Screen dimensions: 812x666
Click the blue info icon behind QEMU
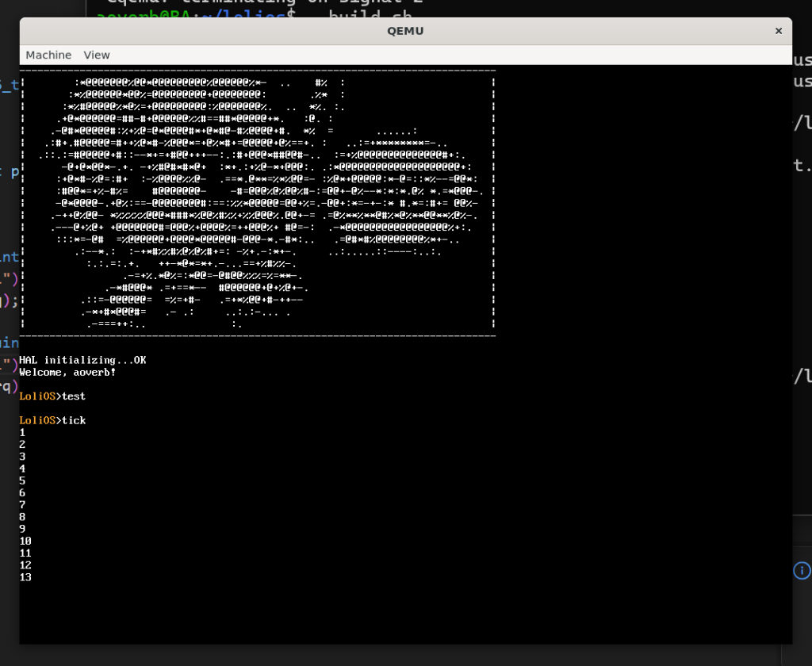[x=802, y=570]
